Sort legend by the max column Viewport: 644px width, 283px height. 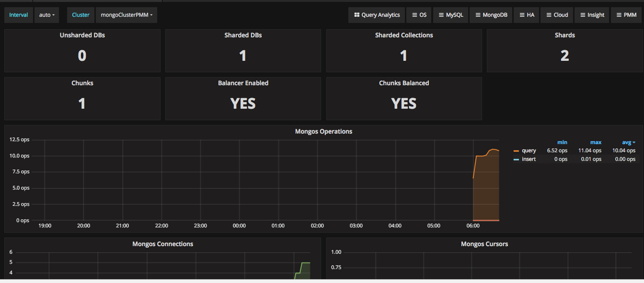click(x=596, y=142)
